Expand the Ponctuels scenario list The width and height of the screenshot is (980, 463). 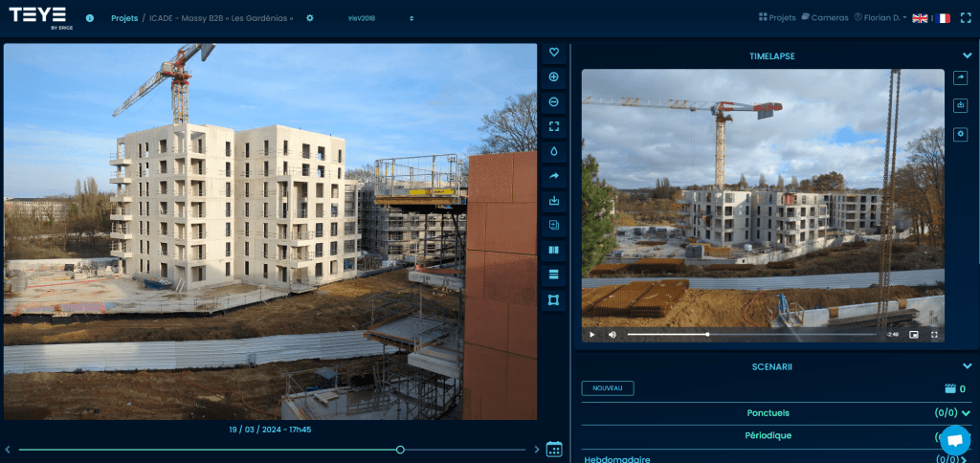(x=966, y=413)
